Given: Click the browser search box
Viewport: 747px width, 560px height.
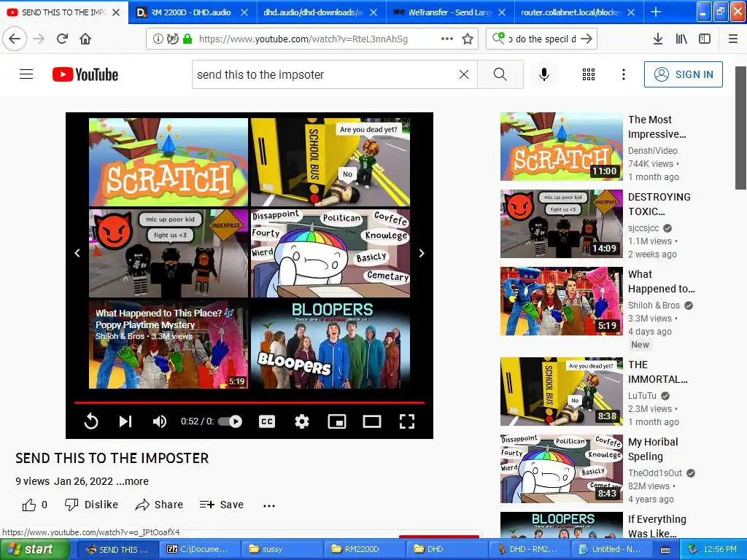Looking at the screenshot, I should click(x=542, y=39).
